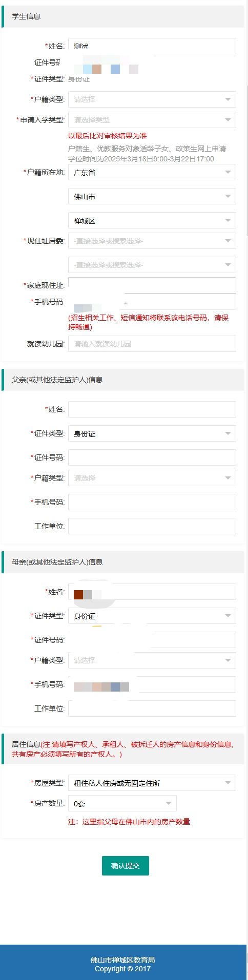The image size is (248, 980).
Task: Open the father's 户籍类型 dropdown
Action: (152, 478)
